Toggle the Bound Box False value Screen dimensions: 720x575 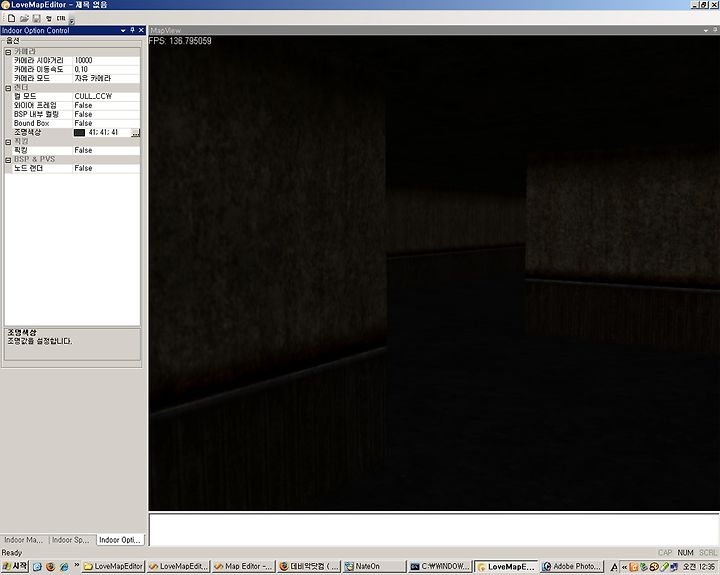click(107, 124)
